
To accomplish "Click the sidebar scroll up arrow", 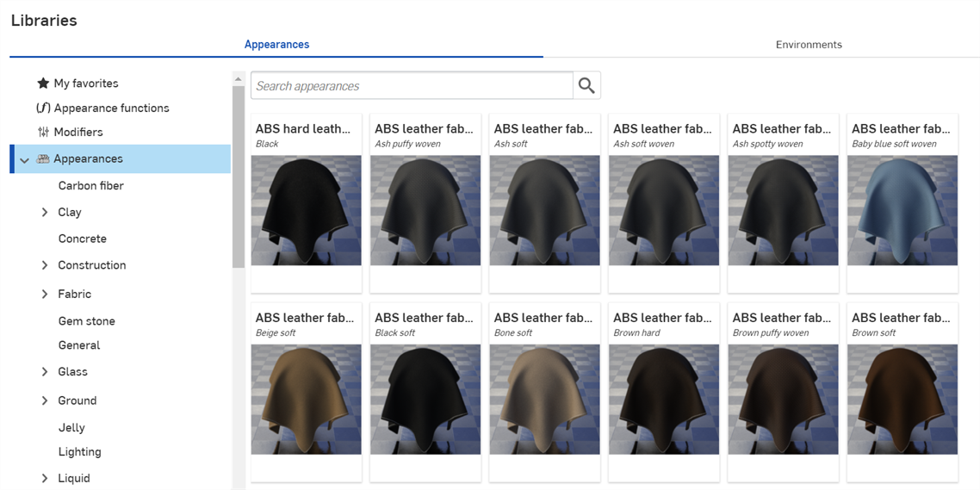I will pyautogui.click(x=239, y=80).
